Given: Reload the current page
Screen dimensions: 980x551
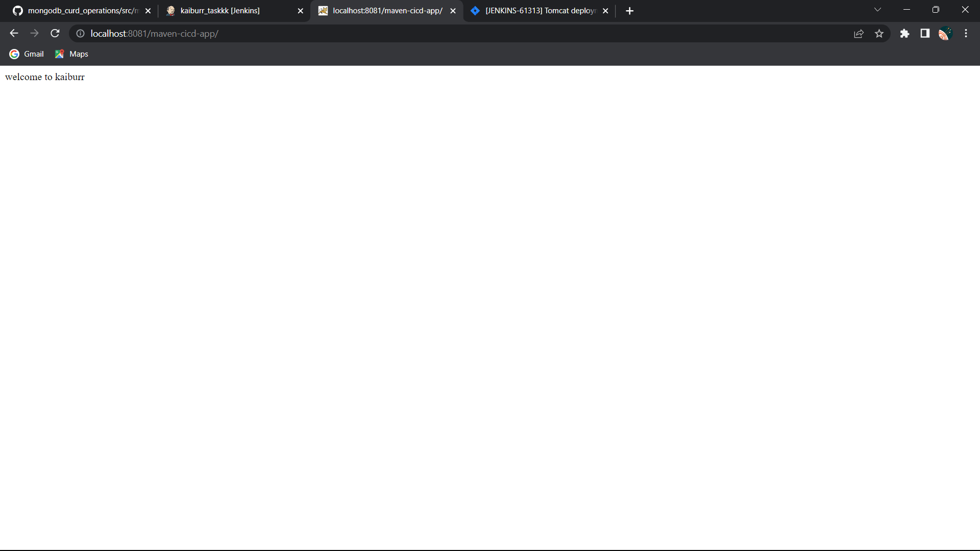Looking at the screenshot, I should pyautogui.click(x=55, y=34).
